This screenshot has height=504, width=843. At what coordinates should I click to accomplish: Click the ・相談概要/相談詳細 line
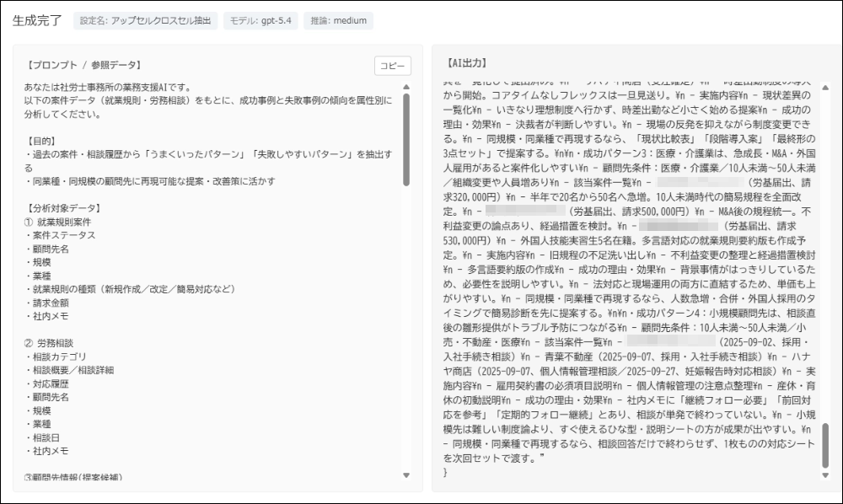pos(69,370)
